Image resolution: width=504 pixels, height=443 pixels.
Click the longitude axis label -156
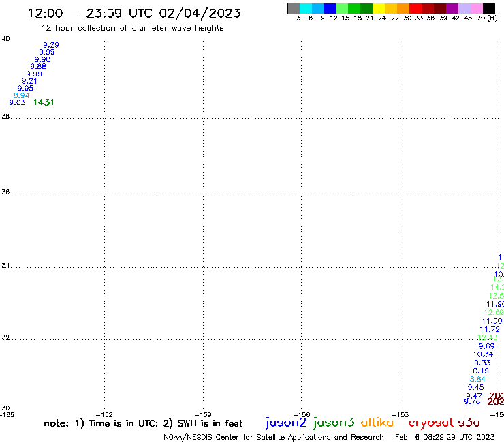pos(302,415)
